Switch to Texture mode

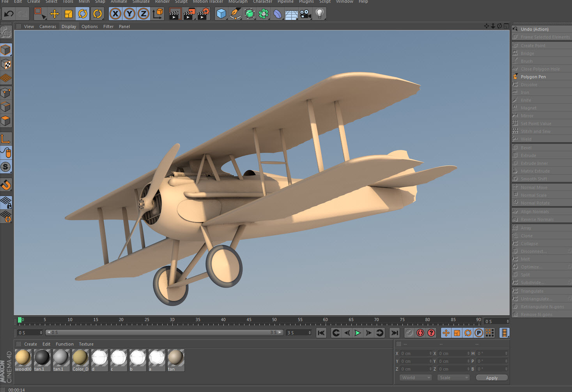point(6,64)
